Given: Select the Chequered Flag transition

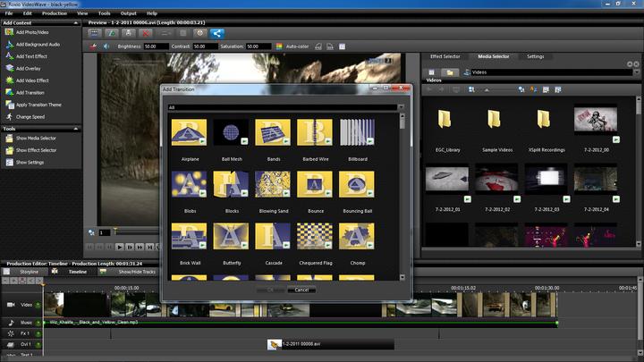Looking at the screenshot, I should click(315, 236).
